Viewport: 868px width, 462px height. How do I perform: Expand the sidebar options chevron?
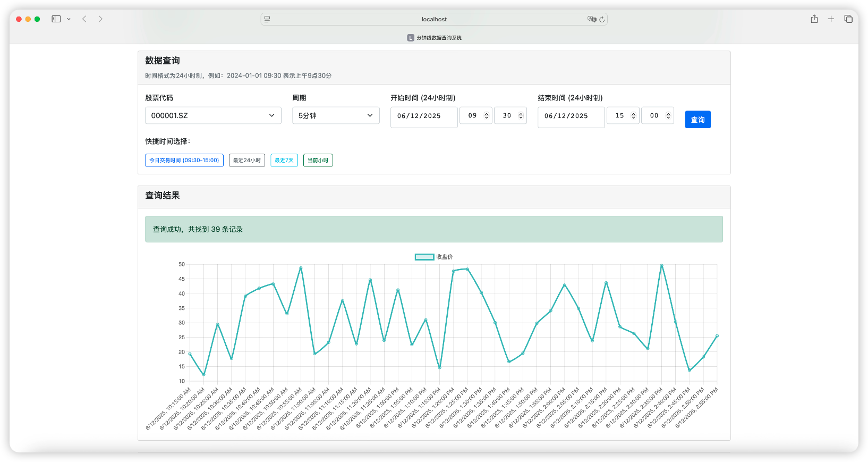(69, 19)
